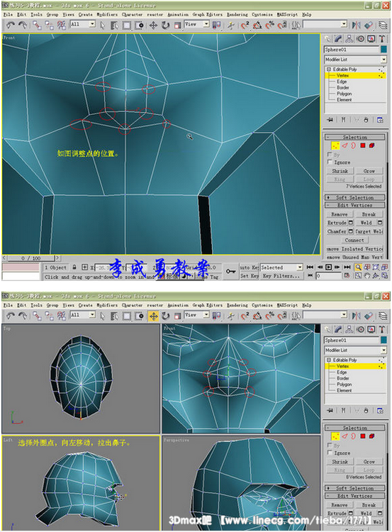
Task: Click Sphere01 object color swatch in top window
Action: [x=383, y=50]
